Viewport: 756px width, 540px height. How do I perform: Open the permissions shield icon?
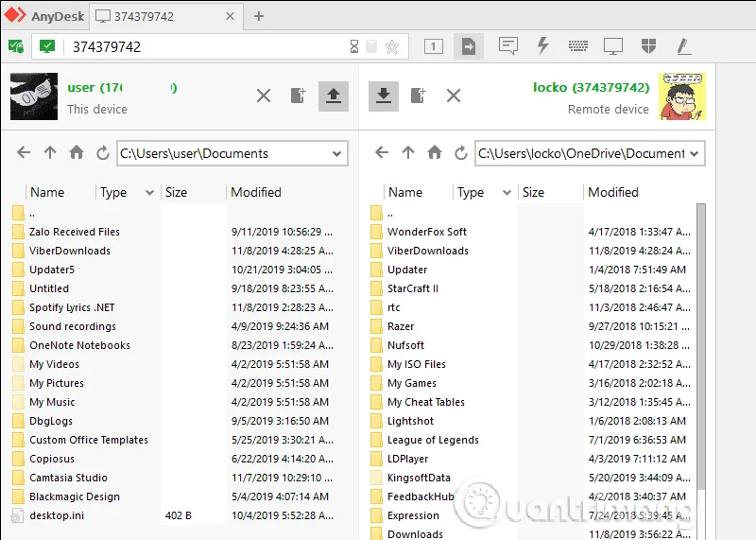tap(648, 45)
